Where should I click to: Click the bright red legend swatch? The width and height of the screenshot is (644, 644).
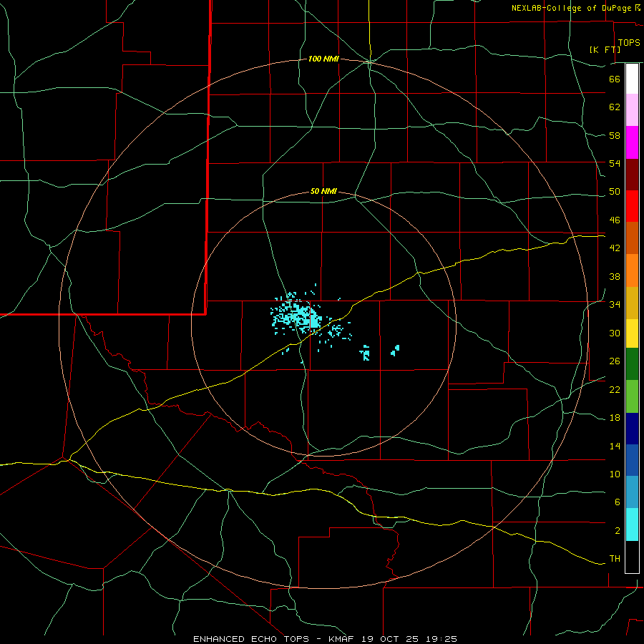coord(632,206)
